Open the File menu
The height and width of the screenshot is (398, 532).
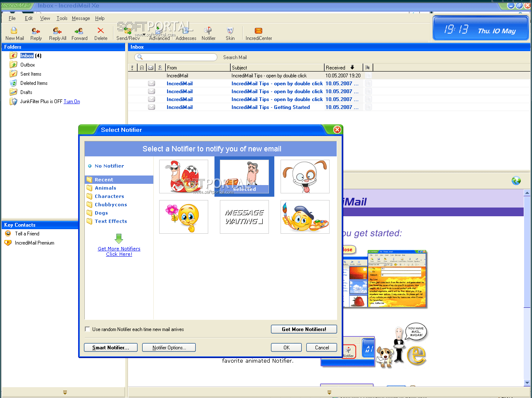tap(12, 18)
